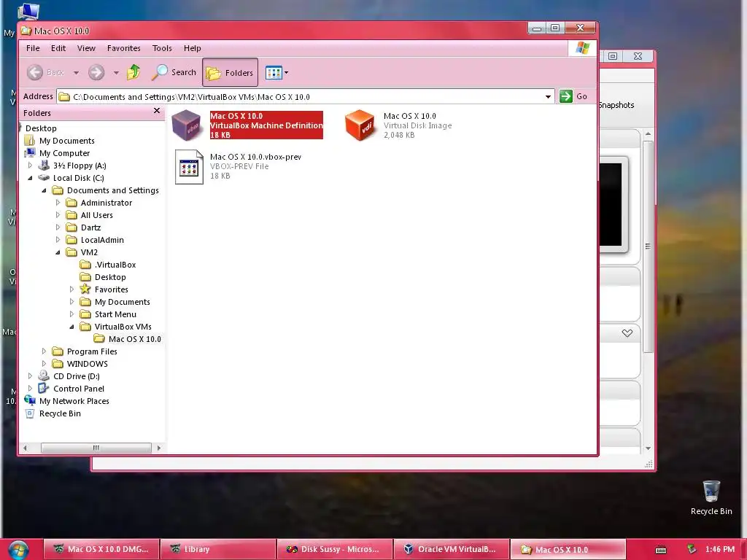Click the Folders pane horizontal scrollbar
The height and width of the screenshot is (560, 747).
96,448
